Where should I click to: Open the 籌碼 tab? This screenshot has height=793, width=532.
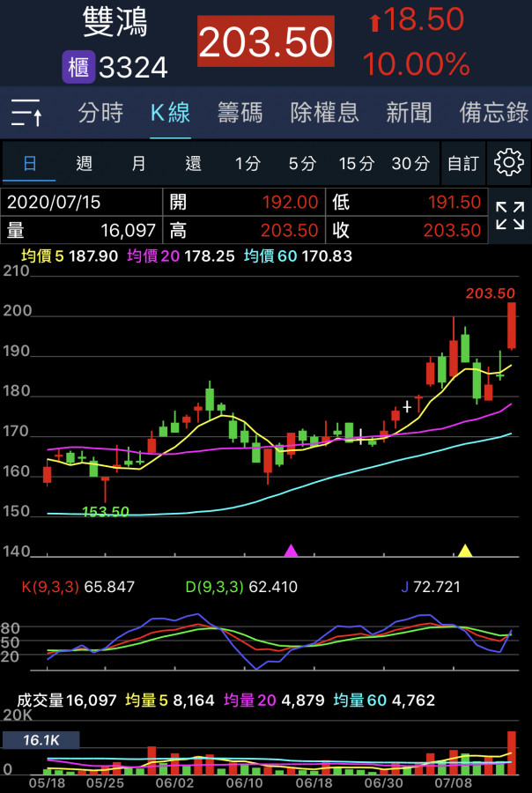pos(240,113)
